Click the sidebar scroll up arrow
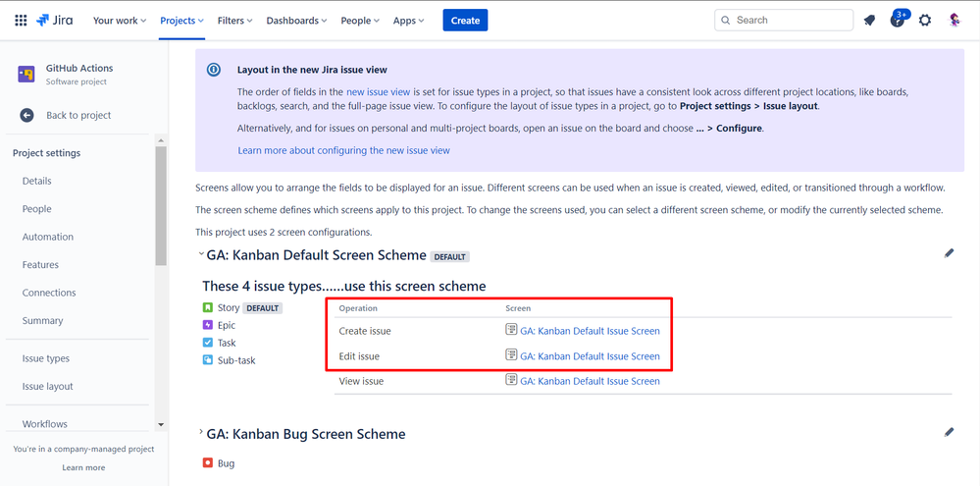 161,140
